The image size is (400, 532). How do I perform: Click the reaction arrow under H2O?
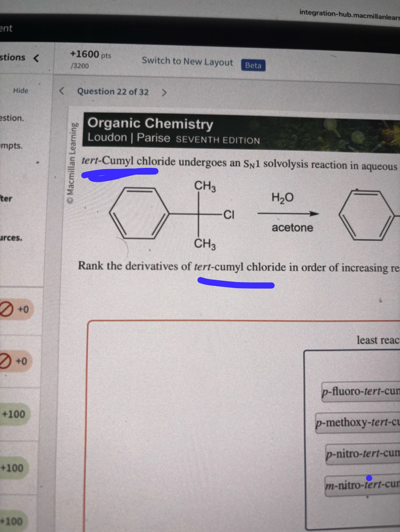coord(288,214)
